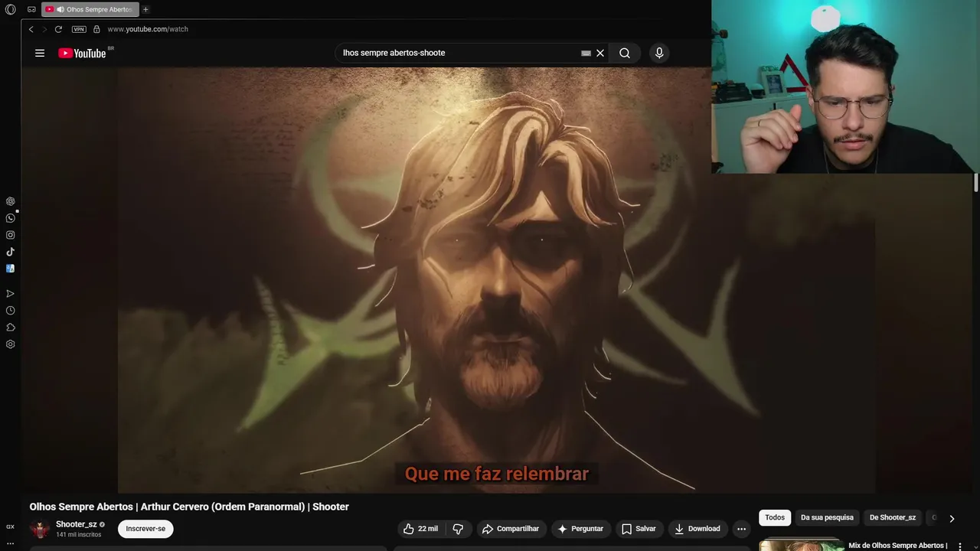Open a new tab with the plus button
This screenshot has width=980, height=551.
(145, 9)
